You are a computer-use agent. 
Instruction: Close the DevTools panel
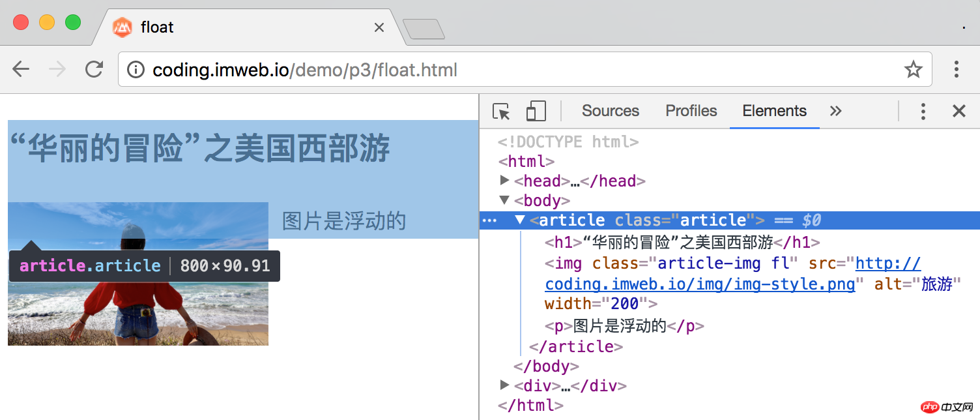pyautogui.click(x=958, y=111)
